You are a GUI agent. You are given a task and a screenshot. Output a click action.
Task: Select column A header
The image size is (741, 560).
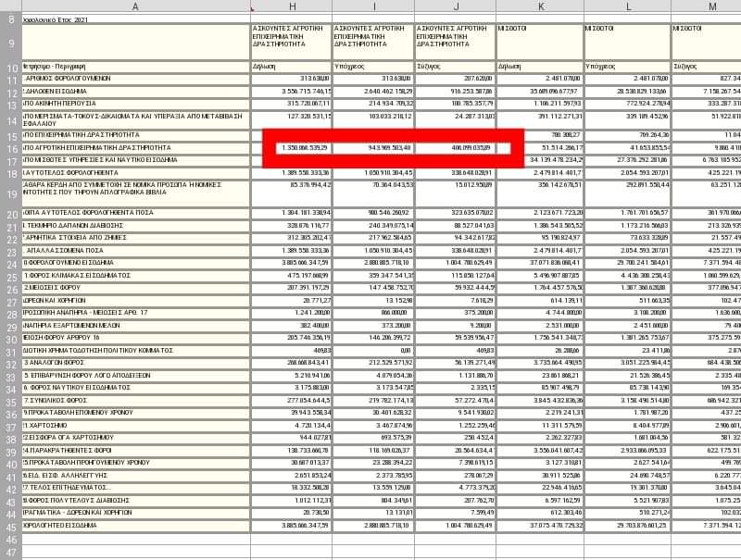point(136,6)
